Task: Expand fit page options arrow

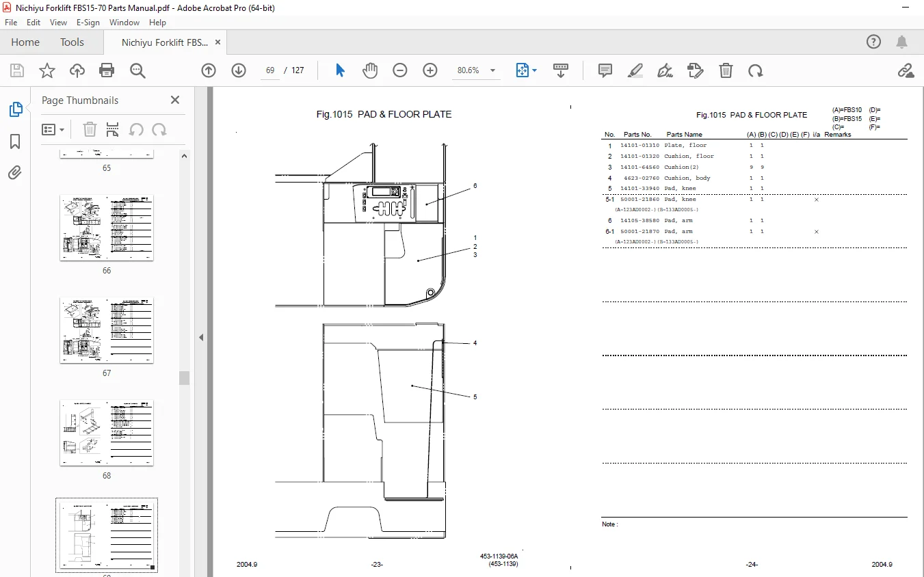Action: (535, 70)
